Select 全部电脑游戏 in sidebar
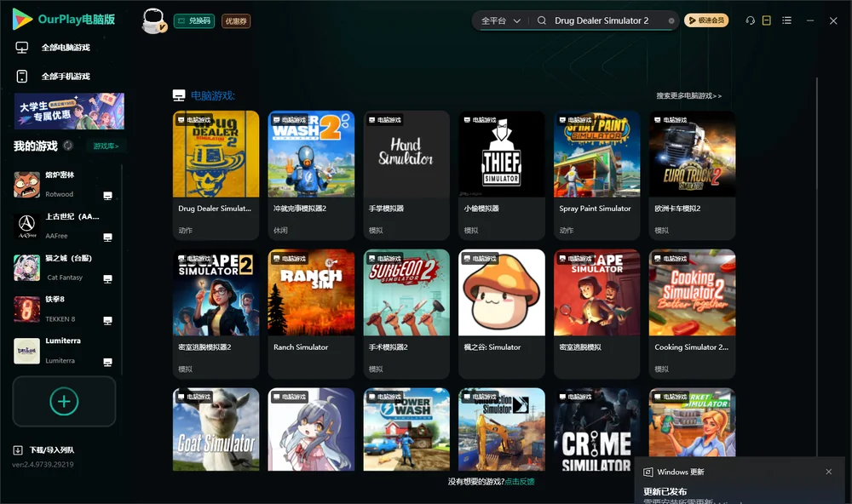852x504 pixels. pyautogui.click(x=66, y=48)
